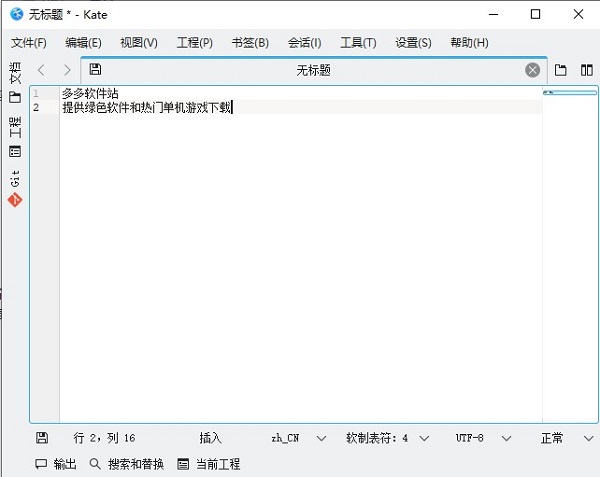Click line number 2 in gutter

point(36,107)
